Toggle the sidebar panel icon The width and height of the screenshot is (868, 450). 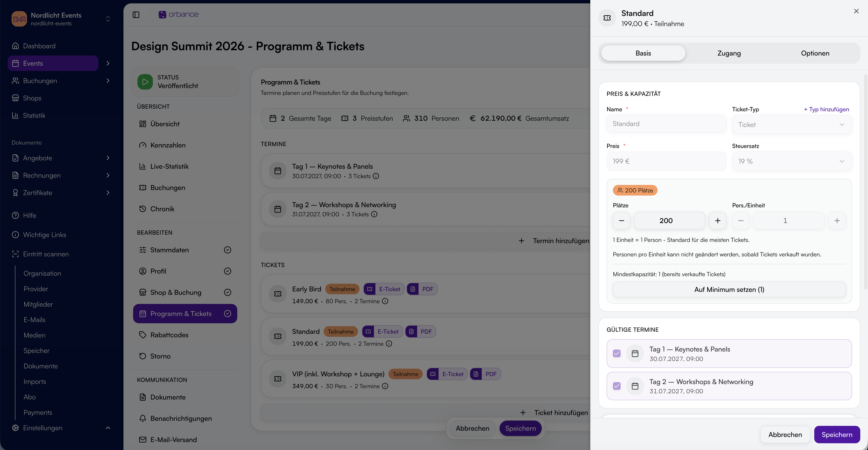point(136,14)
